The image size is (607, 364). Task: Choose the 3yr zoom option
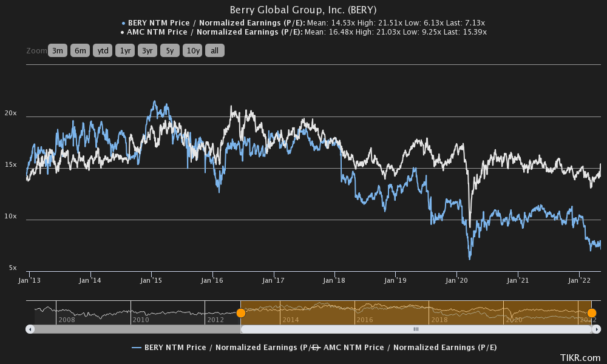148,51
